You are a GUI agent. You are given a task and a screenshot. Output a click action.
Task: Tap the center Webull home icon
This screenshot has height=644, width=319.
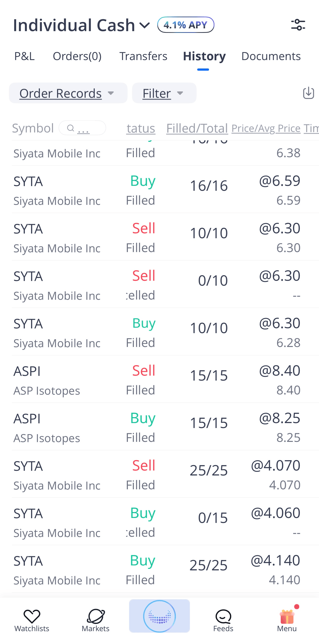tap(159, 616)
